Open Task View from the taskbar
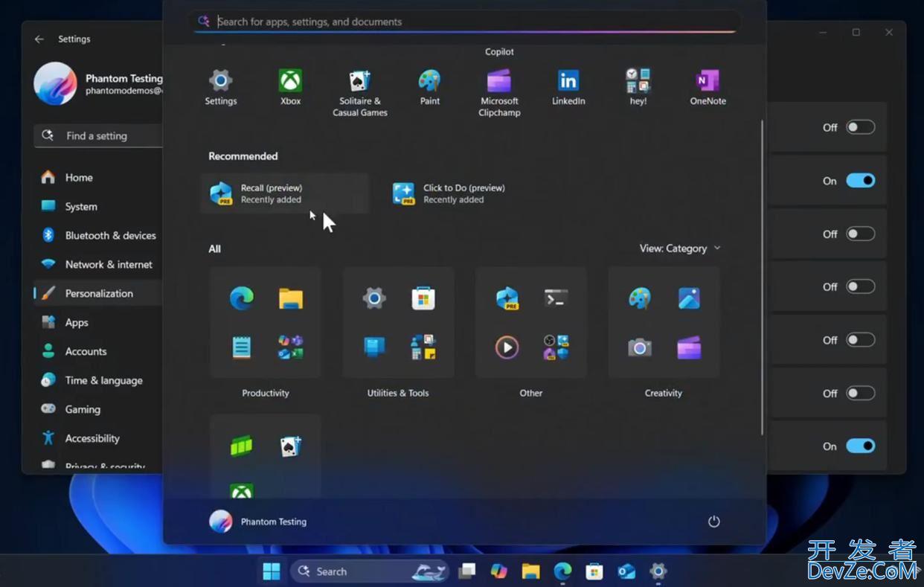 [466, 571]
